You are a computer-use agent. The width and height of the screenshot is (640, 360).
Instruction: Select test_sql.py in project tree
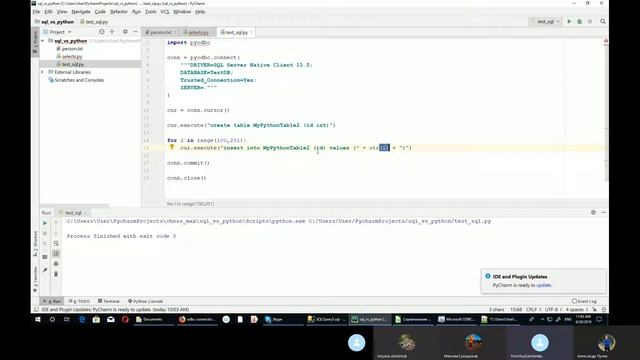pyautogui.click(x=73, y=64)
